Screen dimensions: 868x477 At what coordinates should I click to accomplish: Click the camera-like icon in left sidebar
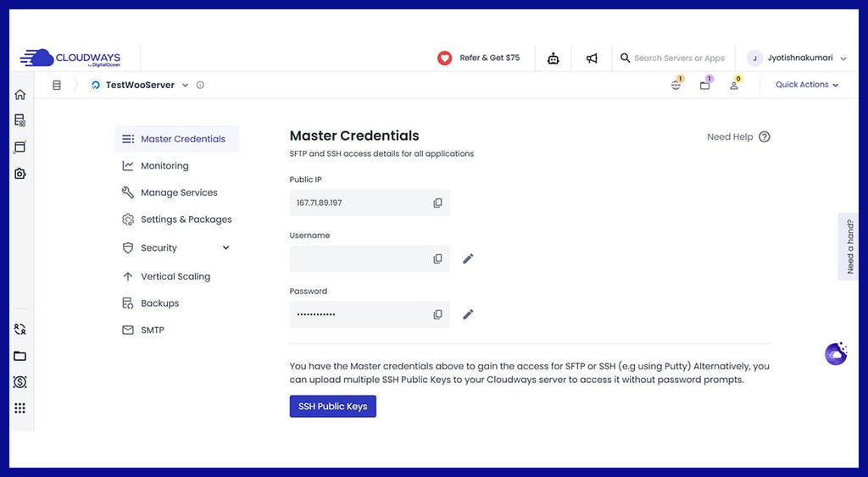point(20,174)
